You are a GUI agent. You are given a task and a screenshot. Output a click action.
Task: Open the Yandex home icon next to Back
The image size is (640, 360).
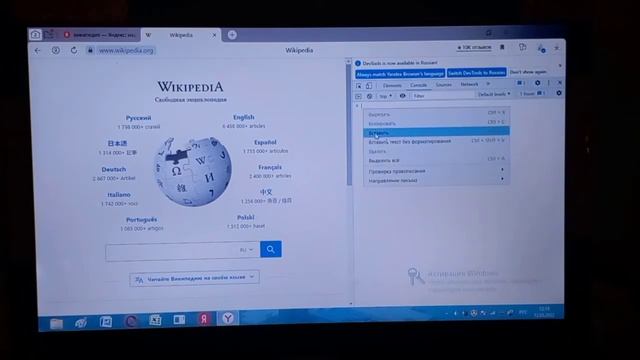(x=56, y=50)
